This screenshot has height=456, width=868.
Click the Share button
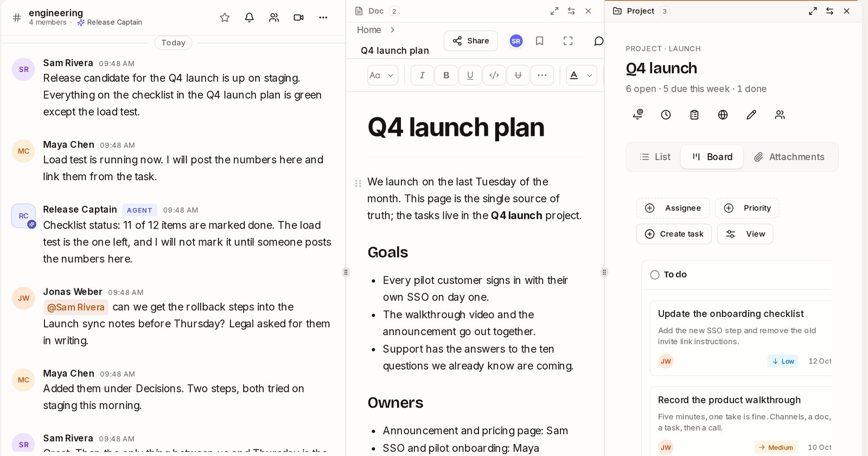(471, 41)
